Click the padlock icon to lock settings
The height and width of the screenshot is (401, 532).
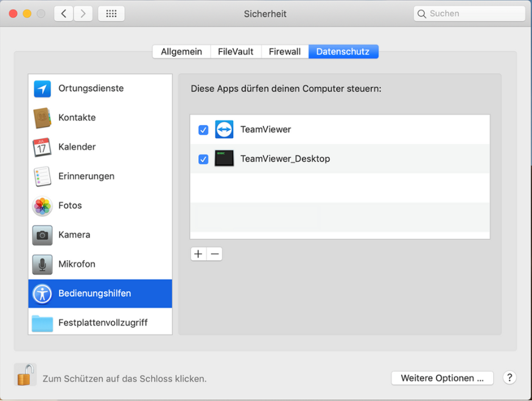pyautogui.click(x=25, y=375)
